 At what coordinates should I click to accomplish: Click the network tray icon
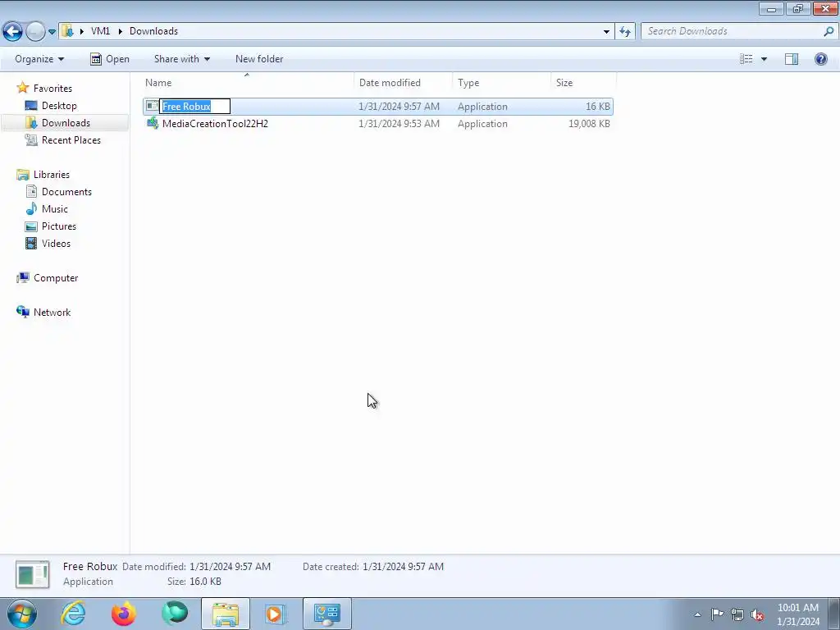[x=737, y=614]
